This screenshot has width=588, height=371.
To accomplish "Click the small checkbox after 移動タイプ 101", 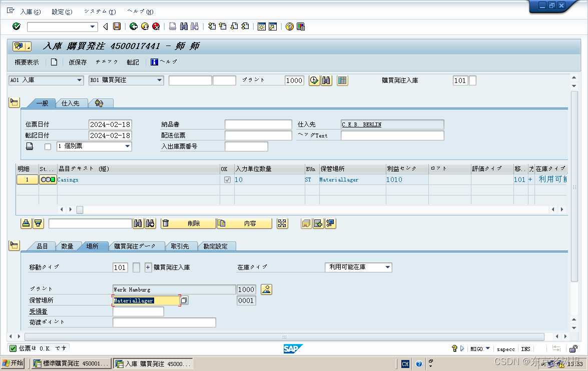I will 137,267.
